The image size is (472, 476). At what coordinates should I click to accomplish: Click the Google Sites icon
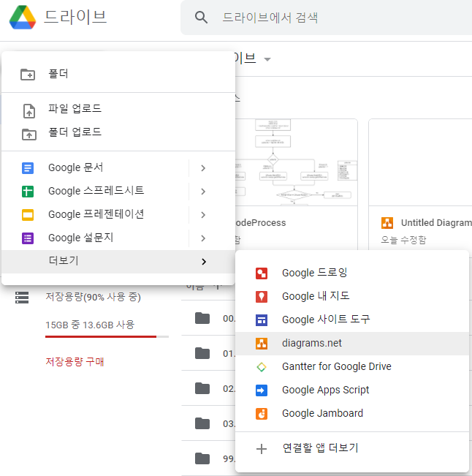(262, 320)
